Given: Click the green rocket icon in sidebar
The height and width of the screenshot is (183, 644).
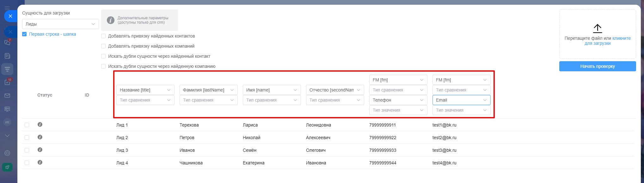Looking at the screenshot, I should click(7, 167).
